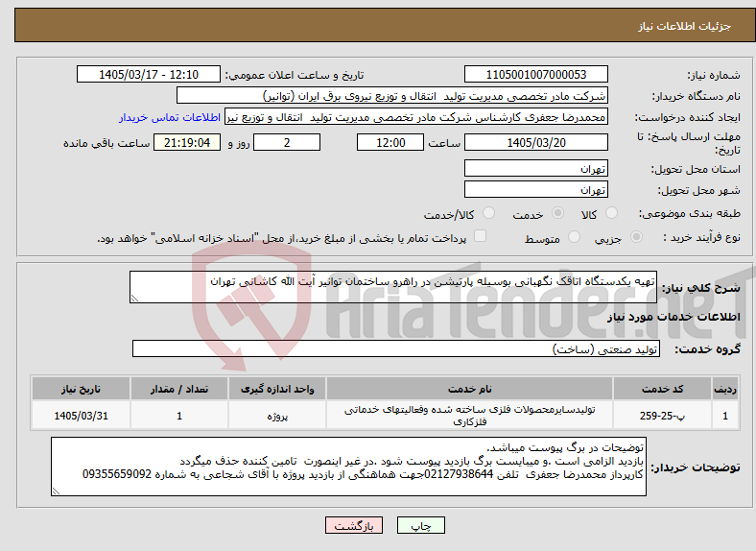Click the گروه خدمت field تولید صنعتی

tap(396, 348)
